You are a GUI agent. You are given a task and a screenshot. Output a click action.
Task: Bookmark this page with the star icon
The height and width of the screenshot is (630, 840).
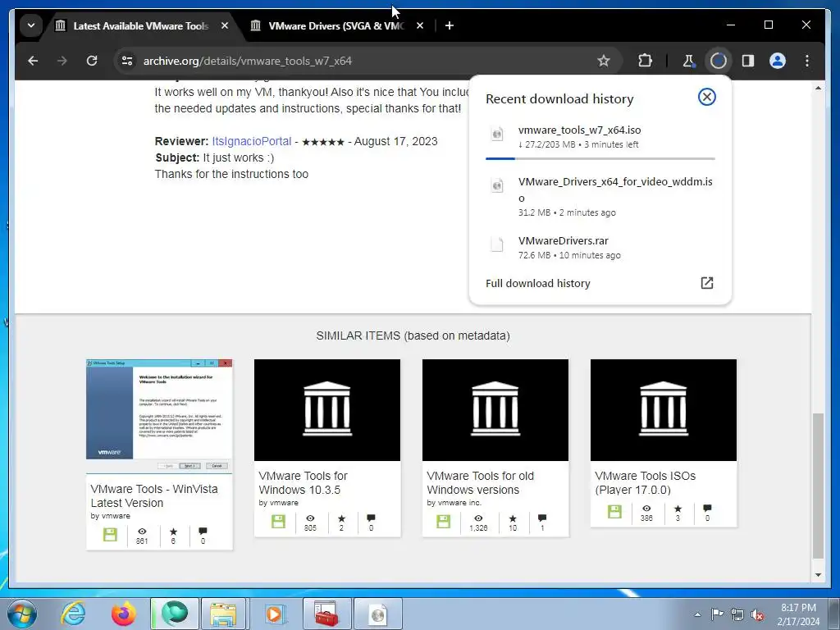click(x=604, y=61)
